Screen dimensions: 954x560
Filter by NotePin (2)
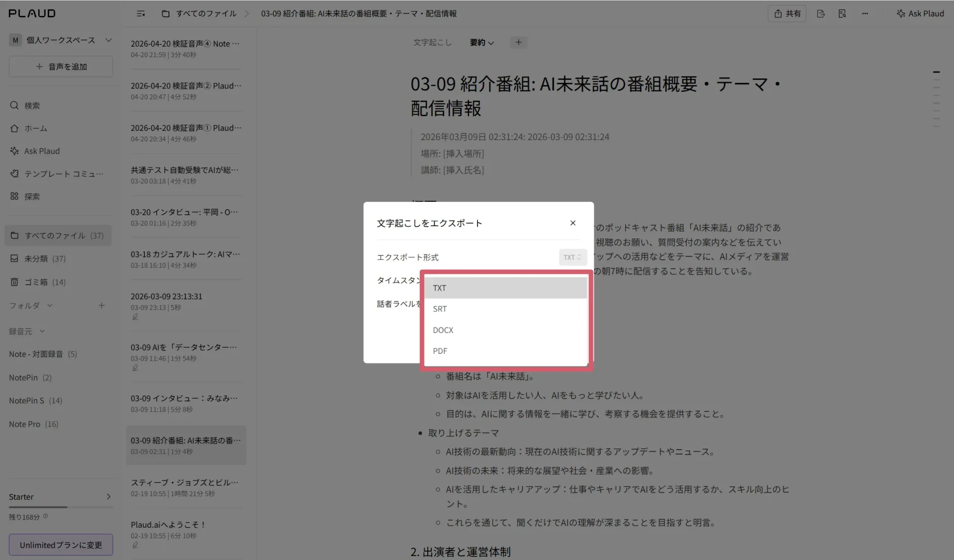30,378
